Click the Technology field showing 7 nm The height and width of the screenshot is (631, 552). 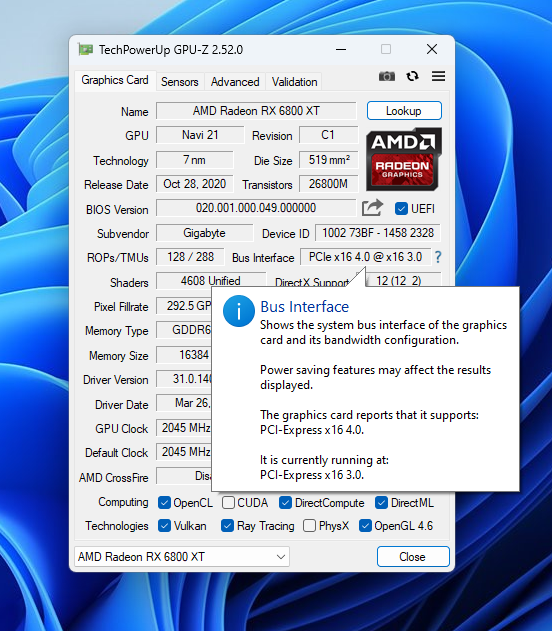(x=195, y=160)
